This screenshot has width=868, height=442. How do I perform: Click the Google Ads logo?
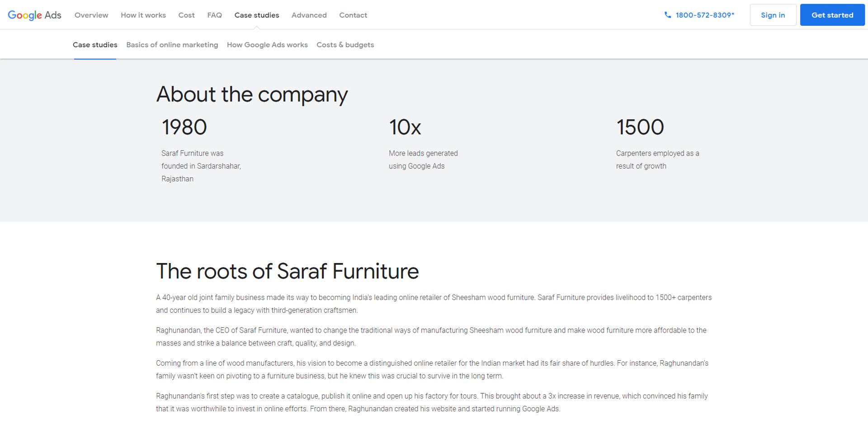coord(34,14)
